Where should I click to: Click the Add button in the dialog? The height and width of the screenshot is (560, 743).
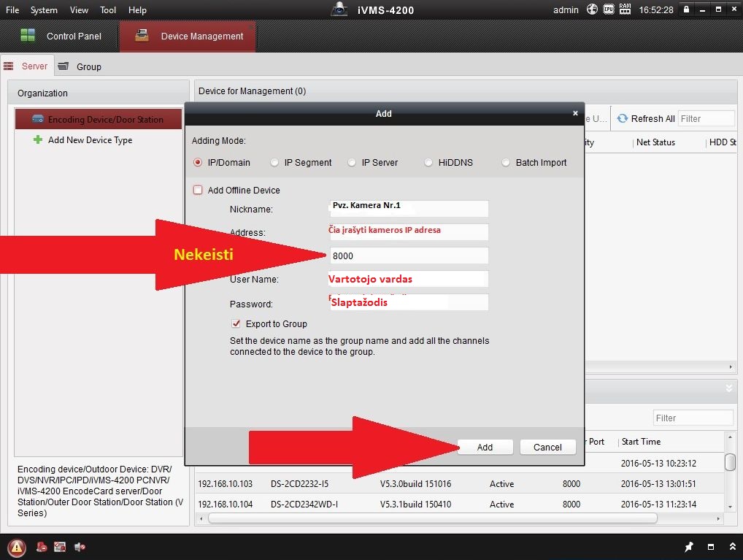(485, 447)
